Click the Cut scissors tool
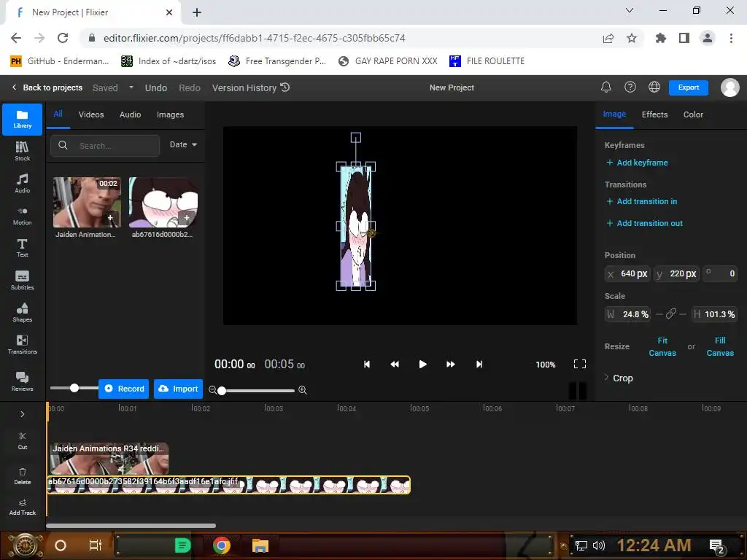Image resolution: width=747 pixels, height=560 pixels. tap(23, 441)
